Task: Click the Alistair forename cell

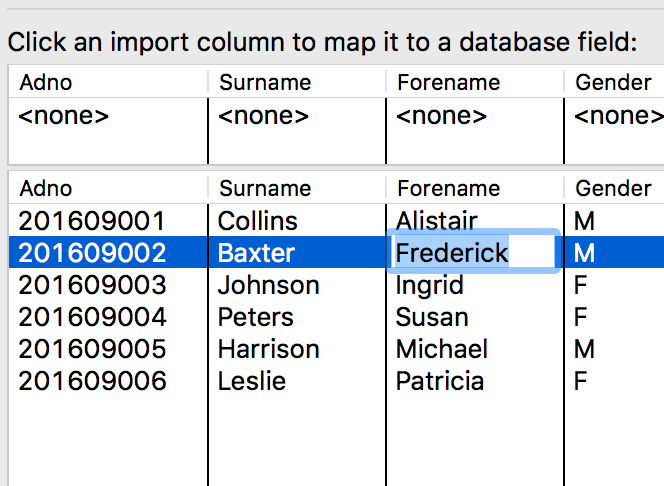Action: point(436,221)
